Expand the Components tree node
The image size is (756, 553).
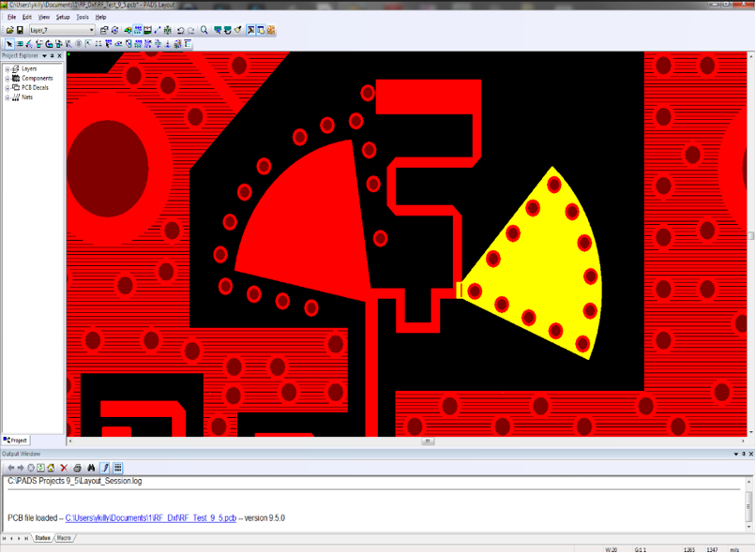pyautogui.click(x=8, y=79)
